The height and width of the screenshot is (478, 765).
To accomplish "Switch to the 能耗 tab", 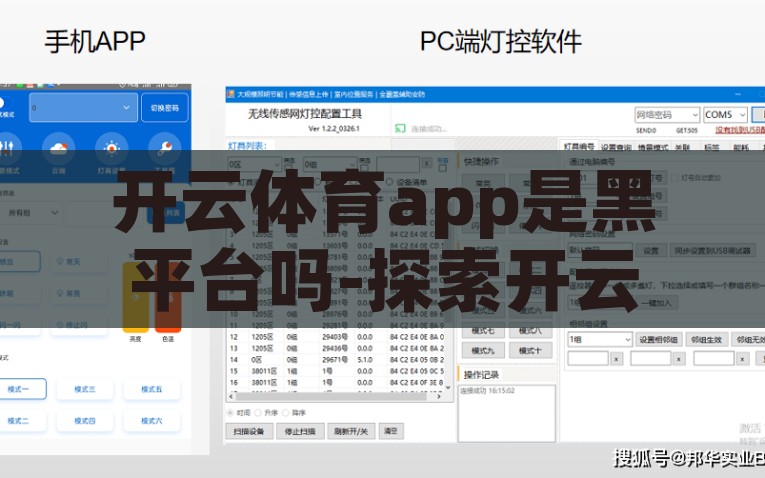I will pos(741,147).
